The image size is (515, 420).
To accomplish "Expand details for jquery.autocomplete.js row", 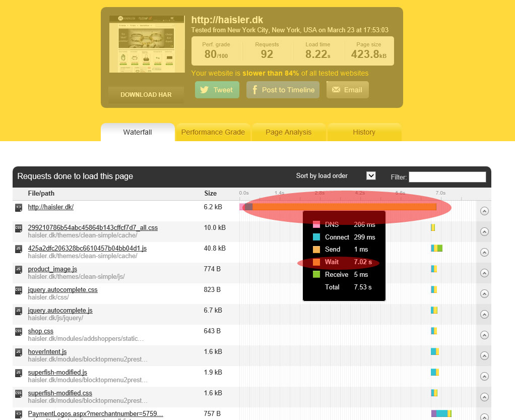I will pyautogui.click(x=484, y=315).
